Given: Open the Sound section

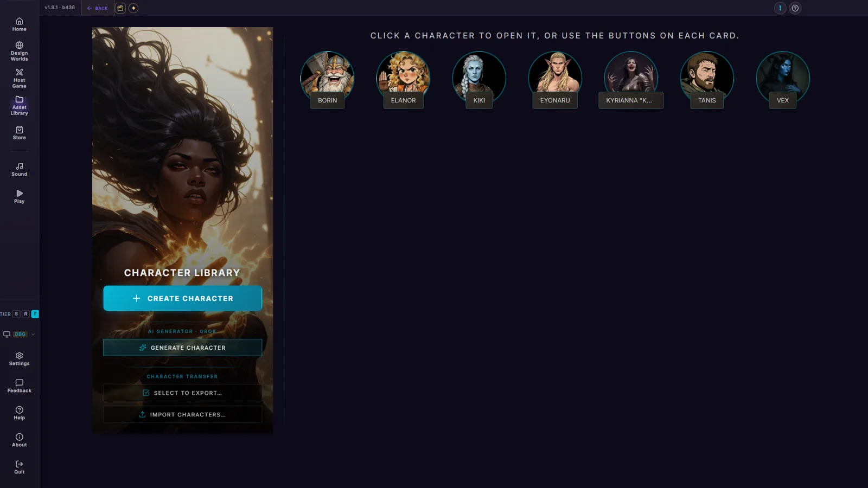Looking at the screenshot, I should tap(19, 169).
